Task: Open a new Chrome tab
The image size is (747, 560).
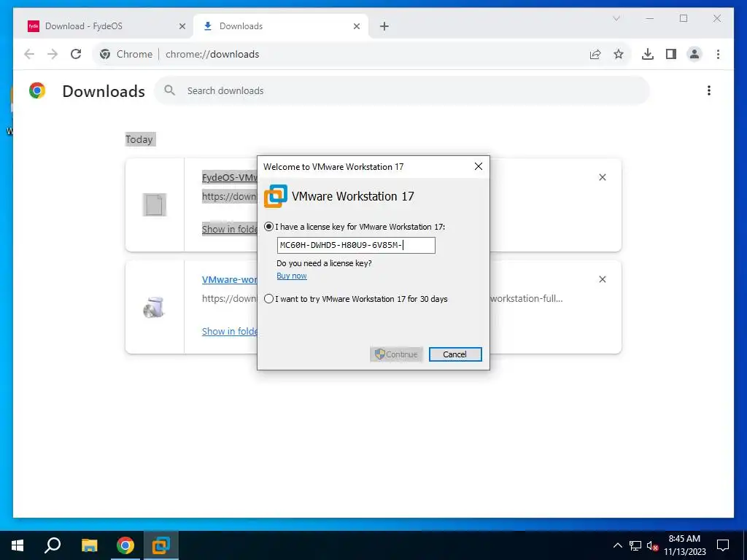Action: [x=384, y=26]
